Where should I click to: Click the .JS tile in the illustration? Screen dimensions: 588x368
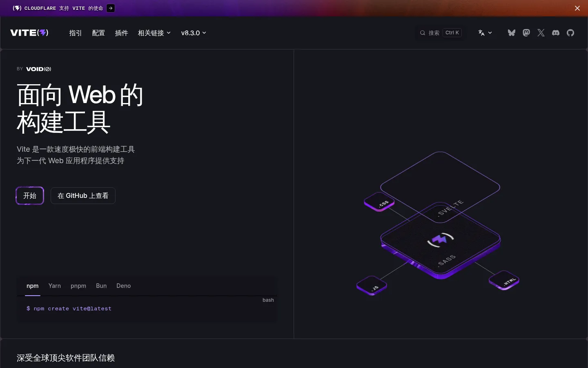pos(372,285)
